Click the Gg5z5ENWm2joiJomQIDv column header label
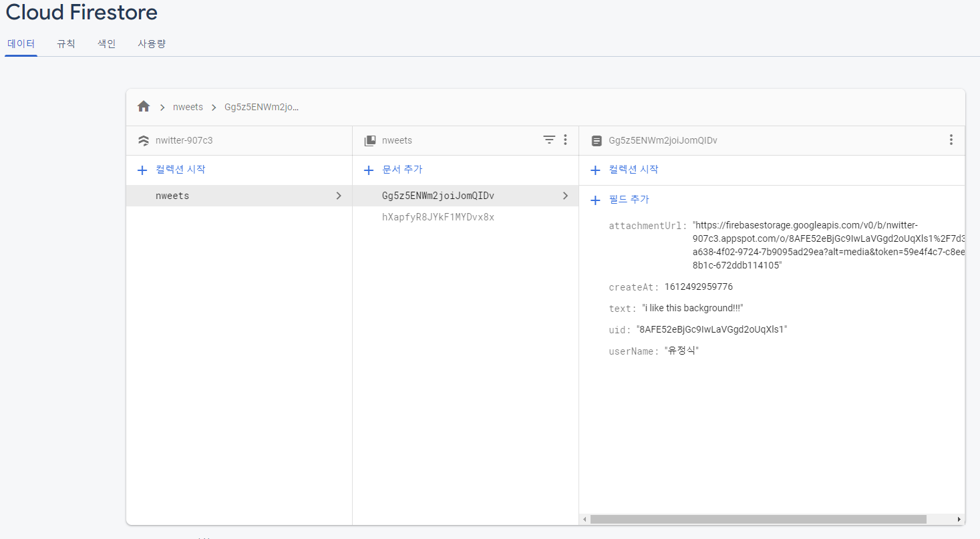This screenshot has height=539, width=980. coord(663,140)
